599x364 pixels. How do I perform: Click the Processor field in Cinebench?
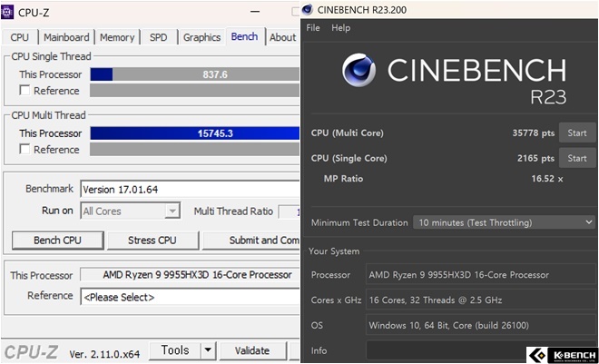coord(481,275)
